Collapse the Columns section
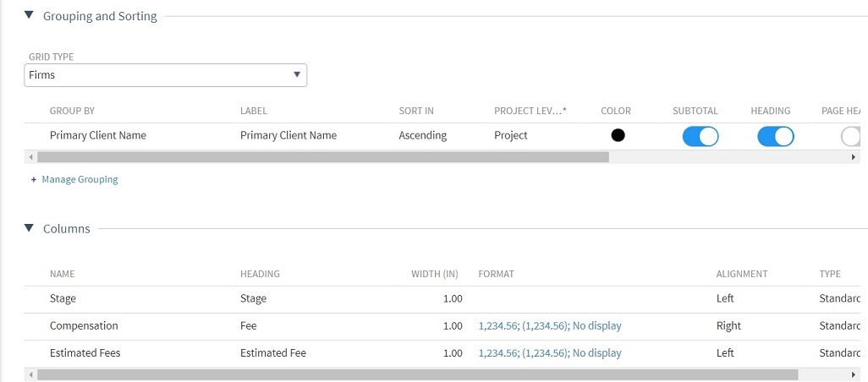The height and width of the screenshot is (382, 868). 30,228
